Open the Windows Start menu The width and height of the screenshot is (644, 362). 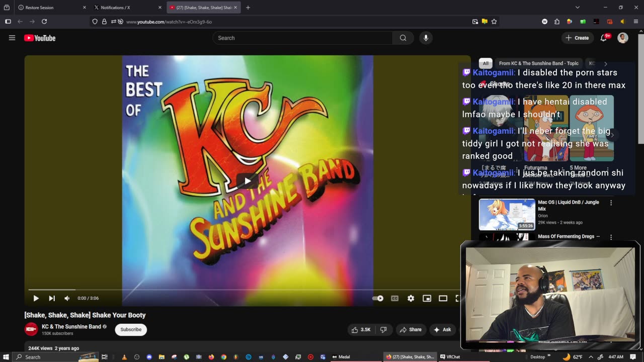6,357
